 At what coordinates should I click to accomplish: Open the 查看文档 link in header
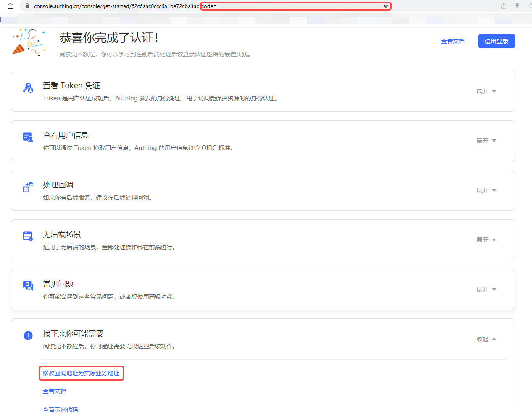click(453, 41)
